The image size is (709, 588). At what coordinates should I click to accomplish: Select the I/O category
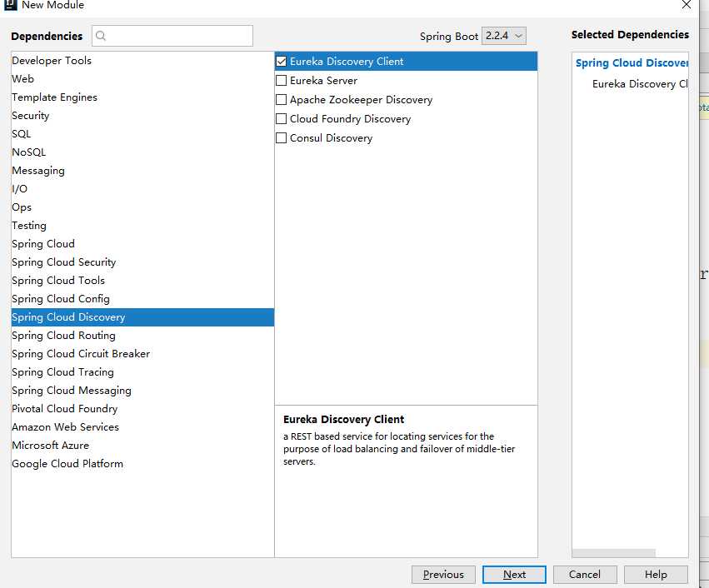click(142, 189)
